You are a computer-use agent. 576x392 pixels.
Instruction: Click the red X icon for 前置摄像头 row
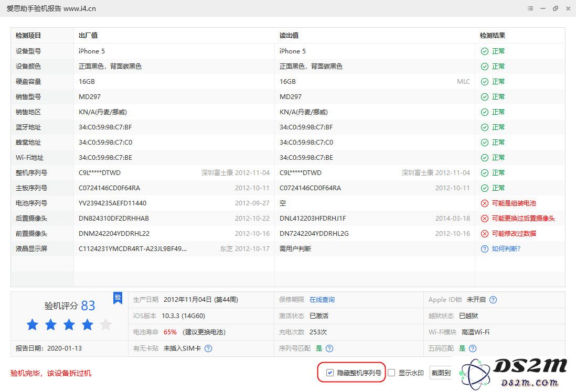click(485, 234)
